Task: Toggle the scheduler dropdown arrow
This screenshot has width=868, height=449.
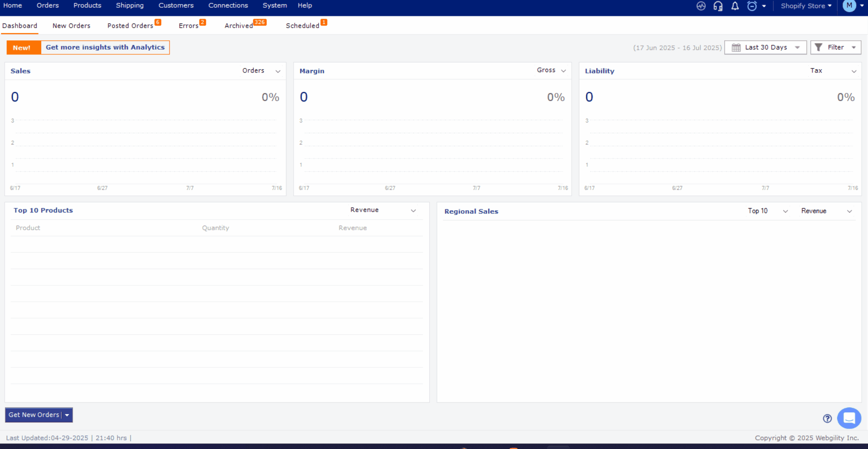Action: click(x=763, y=6)
